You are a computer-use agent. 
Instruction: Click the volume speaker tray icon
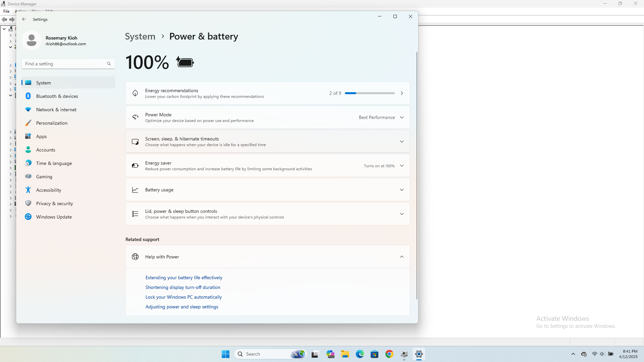click(x=602, y=354)
